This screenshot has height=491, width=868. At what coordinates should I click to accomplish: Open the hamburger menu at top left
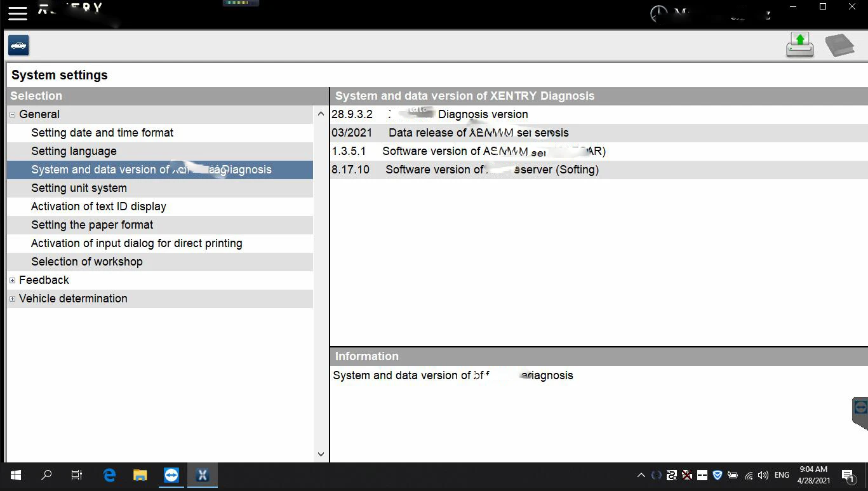[x=18, y=13]
